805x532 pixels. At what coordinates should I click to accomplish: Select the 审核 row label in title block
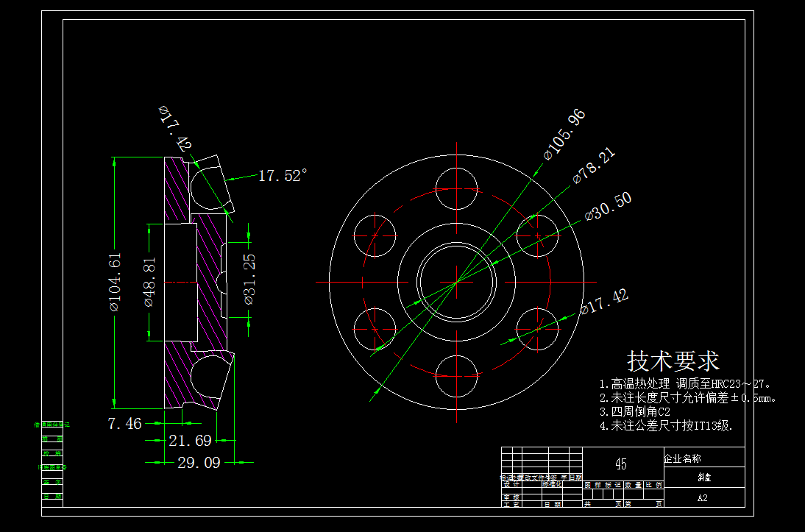pos(511,497)
